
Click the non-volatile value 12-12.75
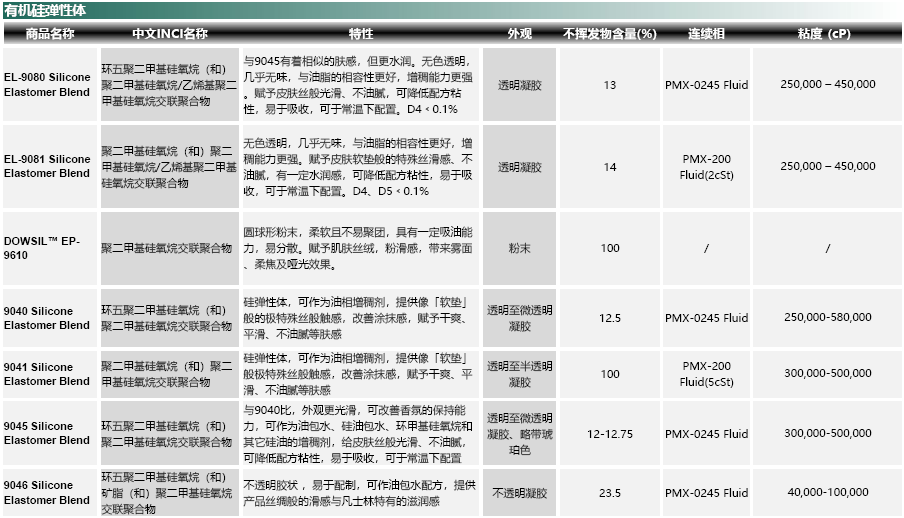click(610, 434)
